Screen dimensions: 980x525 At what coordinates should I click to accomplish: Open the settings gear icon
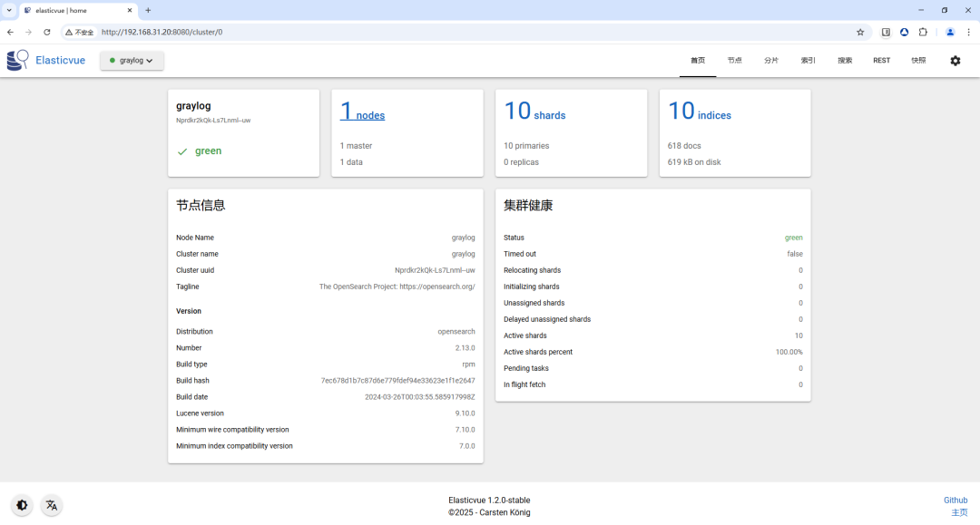tap(955, 61)
